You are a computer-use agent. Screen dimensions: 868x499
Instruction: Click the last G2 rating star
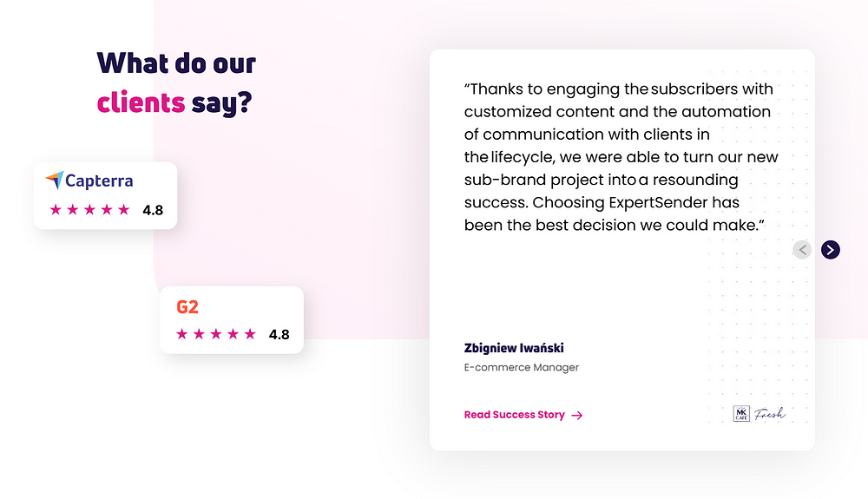coord(250,334)
